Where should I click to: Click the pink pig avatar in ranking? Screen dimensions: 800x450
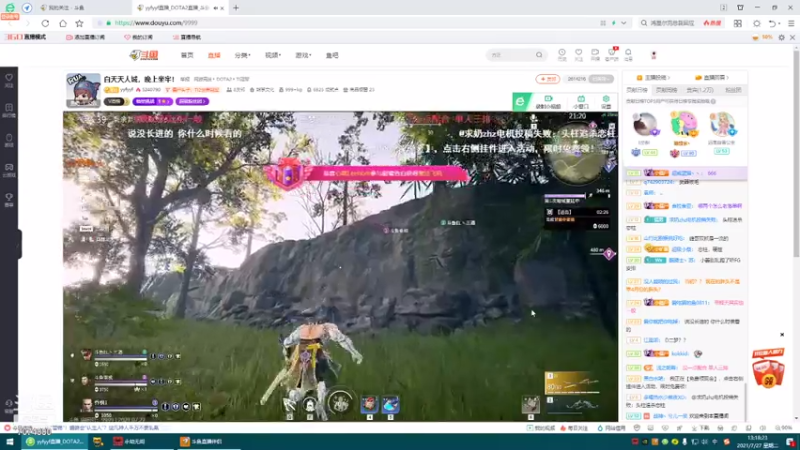(684, 124)
